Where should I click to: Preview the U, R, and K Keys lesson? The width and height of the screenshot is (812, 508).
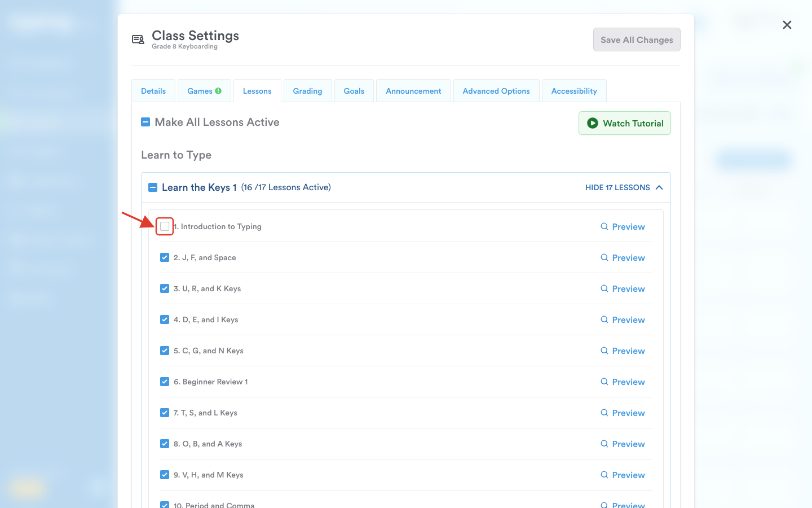[x=623, y=288]
